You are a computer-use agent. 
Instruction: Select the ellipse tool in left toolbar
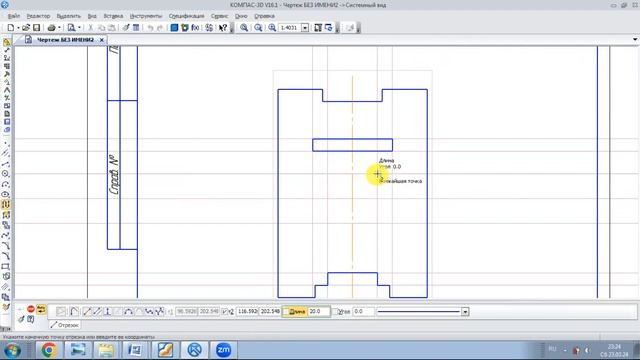[5, 194]
